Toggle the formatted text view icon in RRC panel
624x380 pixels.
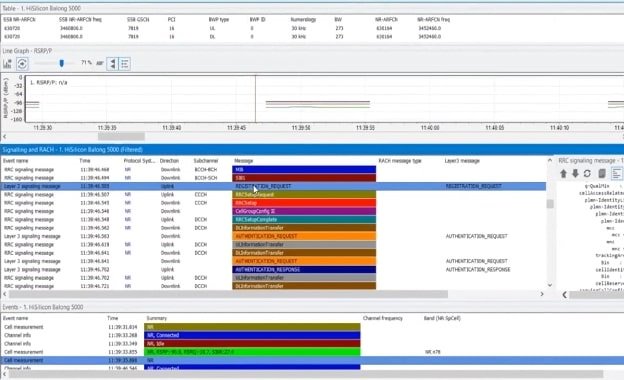coord(616,173)
